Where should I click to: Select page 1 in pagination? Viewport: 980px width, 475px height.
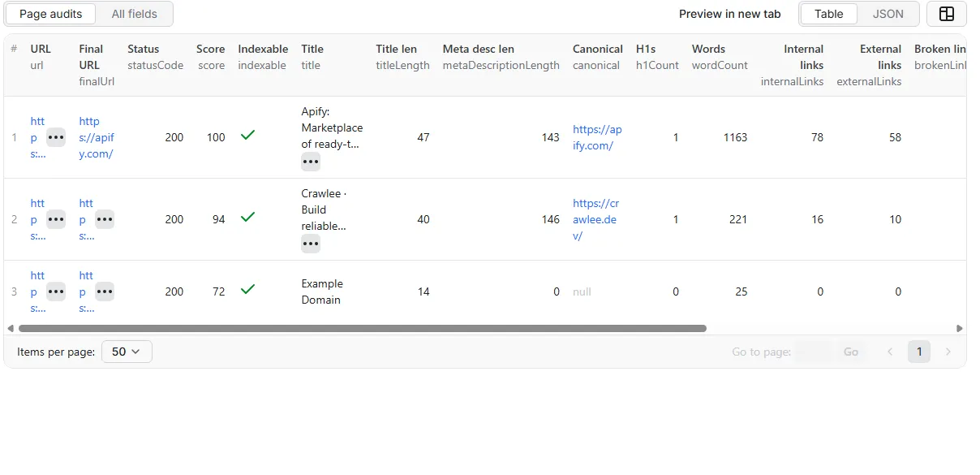(919, 352)
